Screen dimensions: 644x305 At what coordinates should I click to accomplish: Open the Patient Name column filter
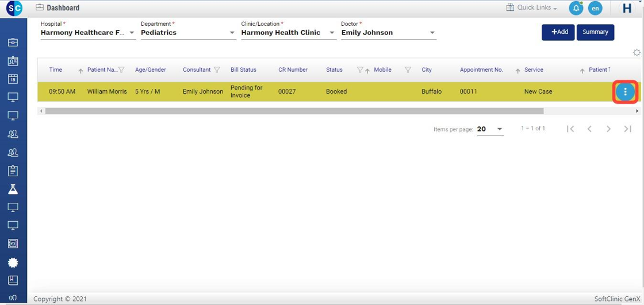point(121,70)
